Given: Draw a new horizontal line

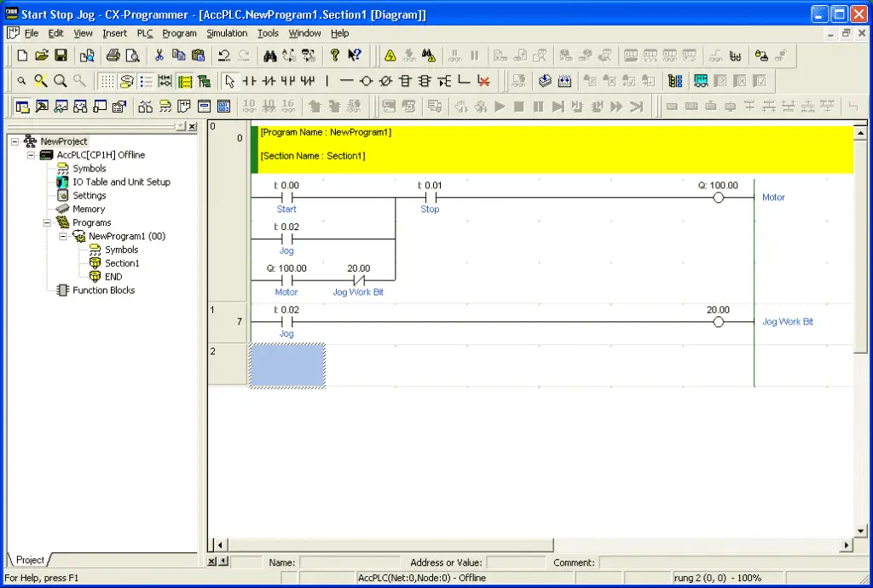Looking at the screenshot, I should tap(346, 81).
